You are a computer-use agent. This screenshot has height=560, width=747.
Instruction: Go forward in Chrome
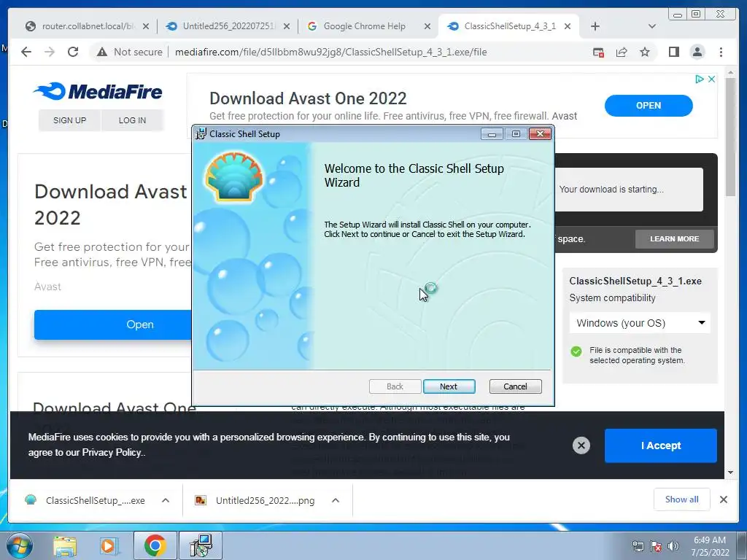pos(50,52)
